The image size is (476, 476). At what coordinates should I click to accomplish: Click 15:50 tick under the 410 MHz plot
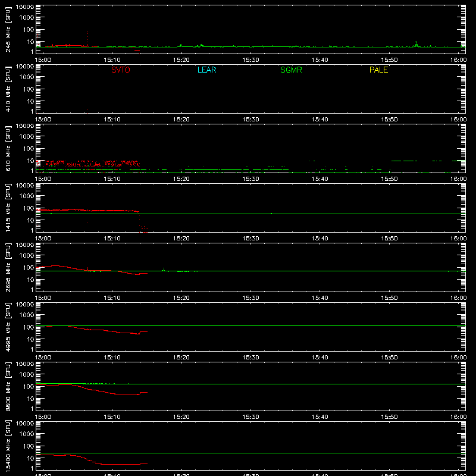tap(389, 120)
